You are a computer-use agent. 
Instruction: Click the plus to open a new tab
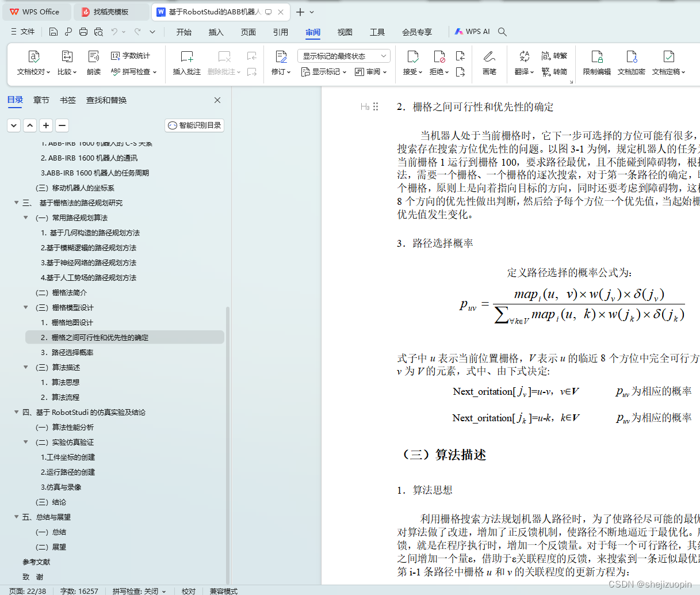pyautogui.click(x=300, y=12)
